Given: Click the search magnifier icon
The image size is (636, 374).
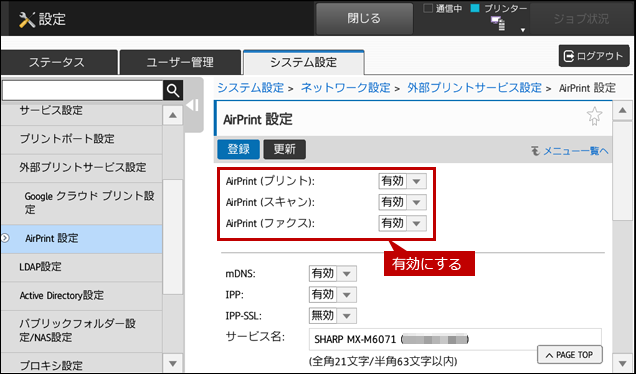Looking at the screenshot, I should click(173, 90).
